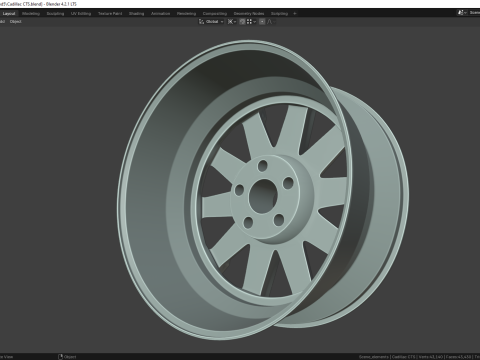Screen dimensions: 480x360
Task: Click the Object context icon in status bar
Action: [60, 357]
